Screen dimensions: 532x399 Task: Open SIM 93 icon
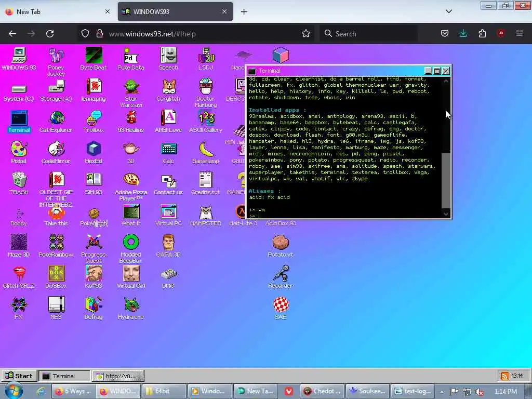pos(94,183)
